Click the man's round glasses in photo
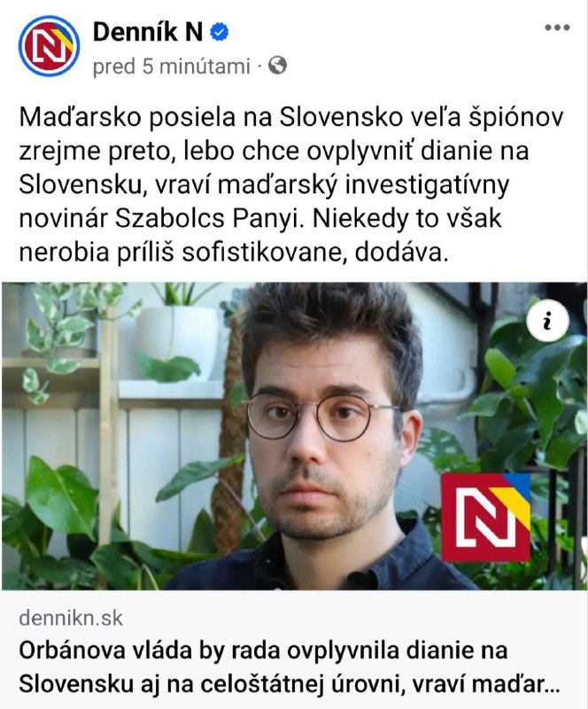Image resolution: width=588 pixels, height=709 pixels. (321, 416)
